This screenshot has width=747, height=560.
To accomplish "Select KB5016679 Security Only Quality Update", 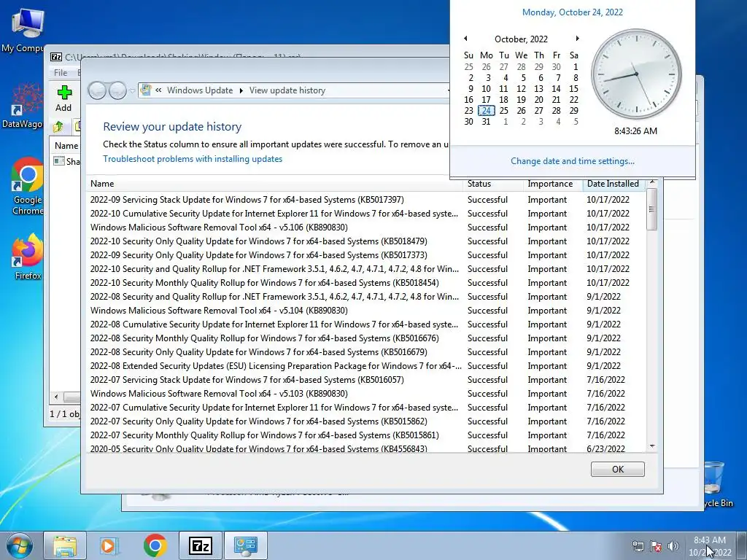I will pos(365,352).
